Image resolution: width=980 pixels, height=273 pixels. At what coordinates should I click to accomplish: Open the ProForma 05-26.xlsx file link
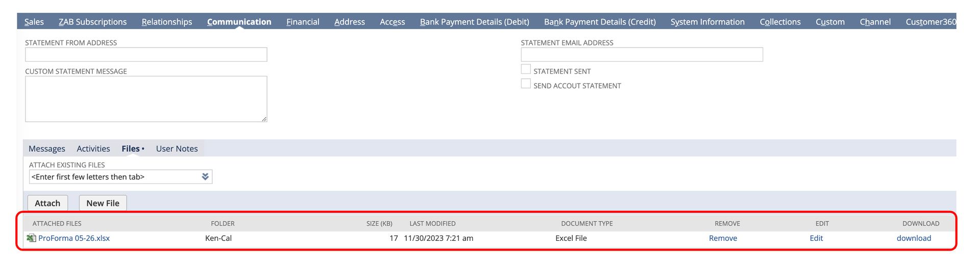74,238
